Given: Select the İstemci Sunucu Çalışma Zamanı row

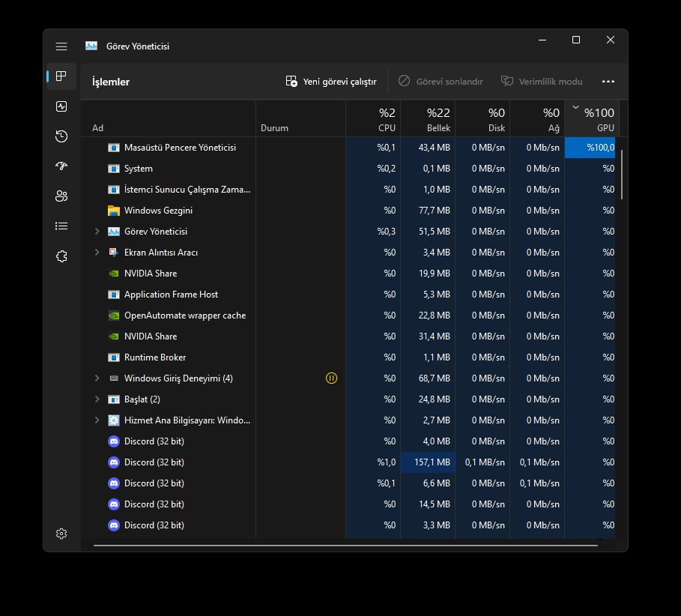Looking at the screenshot, I should tap(348, 190).
